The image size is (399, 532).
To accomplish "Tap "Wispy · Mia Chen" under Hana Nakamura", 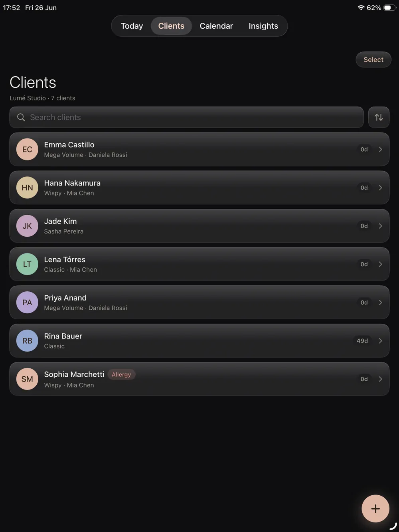I will (69, 193).
